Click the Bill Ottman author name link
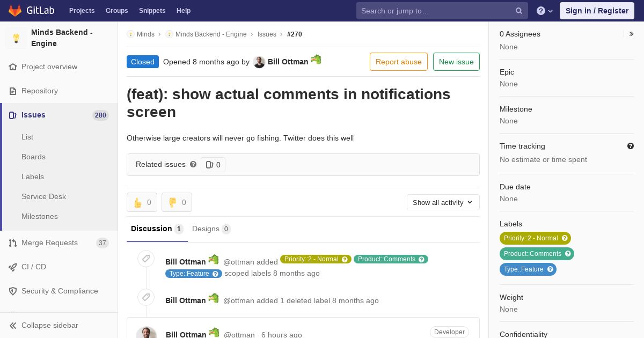This screenshot has height=338, width=644. tap(288, 62)
